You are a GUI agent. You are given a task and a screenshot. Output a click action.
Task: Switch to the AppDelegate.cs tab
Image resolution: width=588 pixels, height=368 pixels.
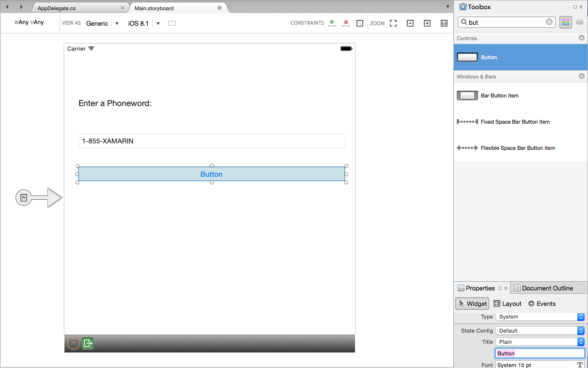point(57,8)
